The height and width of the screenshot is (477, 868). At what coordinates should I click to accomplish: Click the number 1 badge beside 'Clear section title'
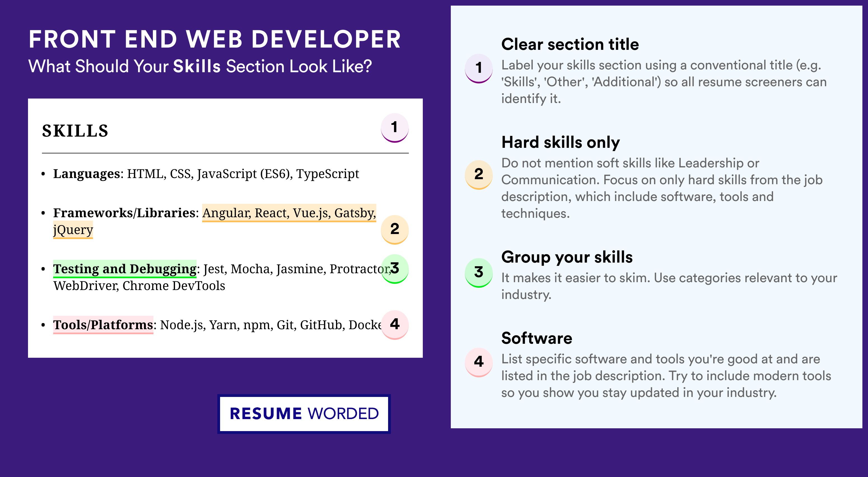tap(479, 68)
